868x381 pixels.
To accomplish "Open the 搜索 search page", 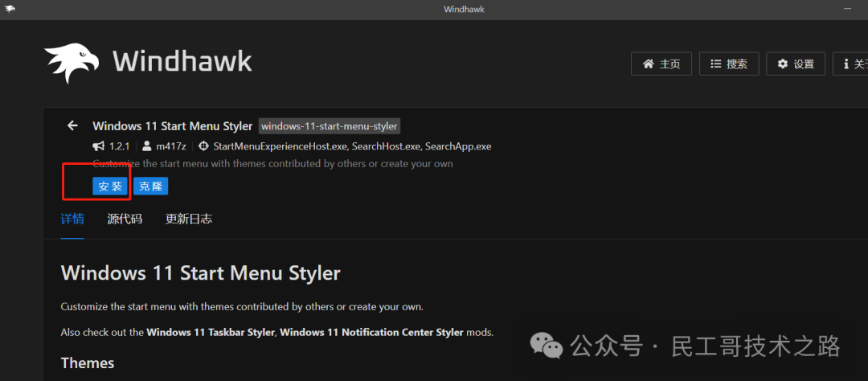I will [729, 63].
